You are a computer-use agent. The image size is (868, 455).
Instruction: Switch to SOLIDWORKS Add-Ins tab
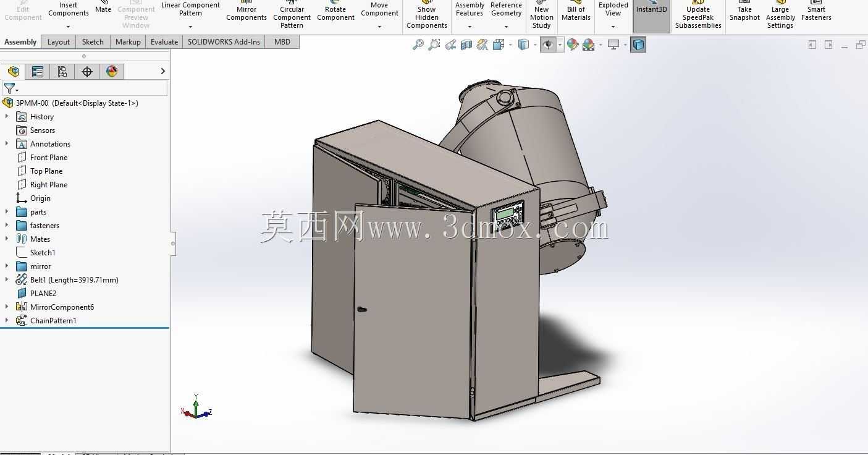click(x=224, y=42)
